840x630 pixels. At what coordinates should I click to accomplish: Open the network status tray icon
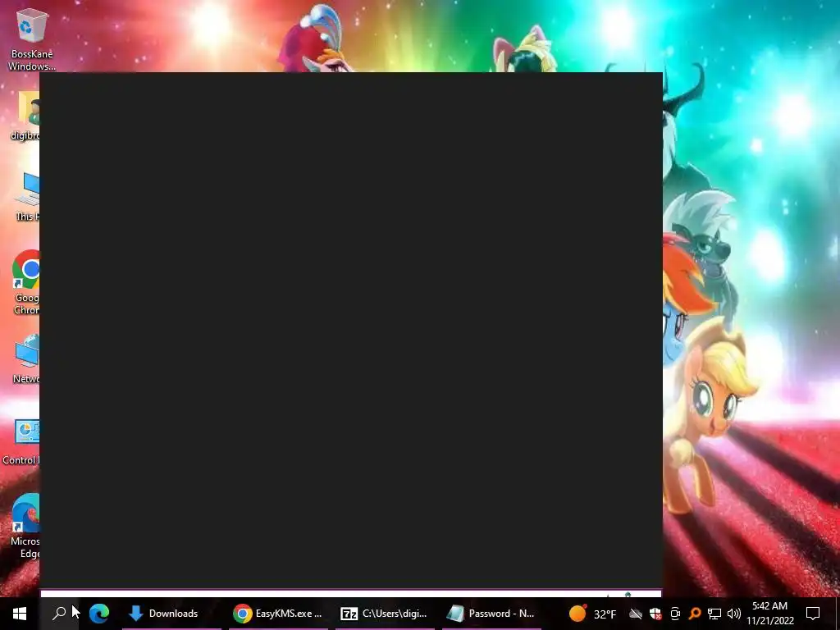point(714,614)
